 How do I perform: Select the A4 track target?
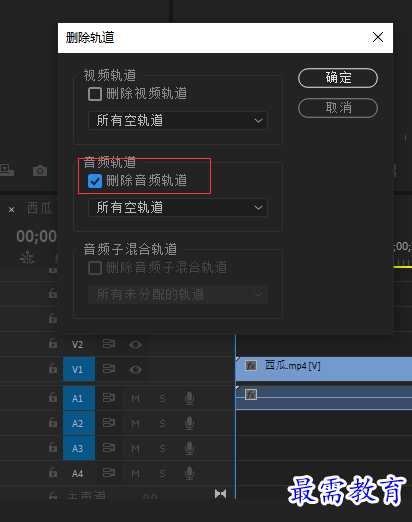[x=78, y=473]
